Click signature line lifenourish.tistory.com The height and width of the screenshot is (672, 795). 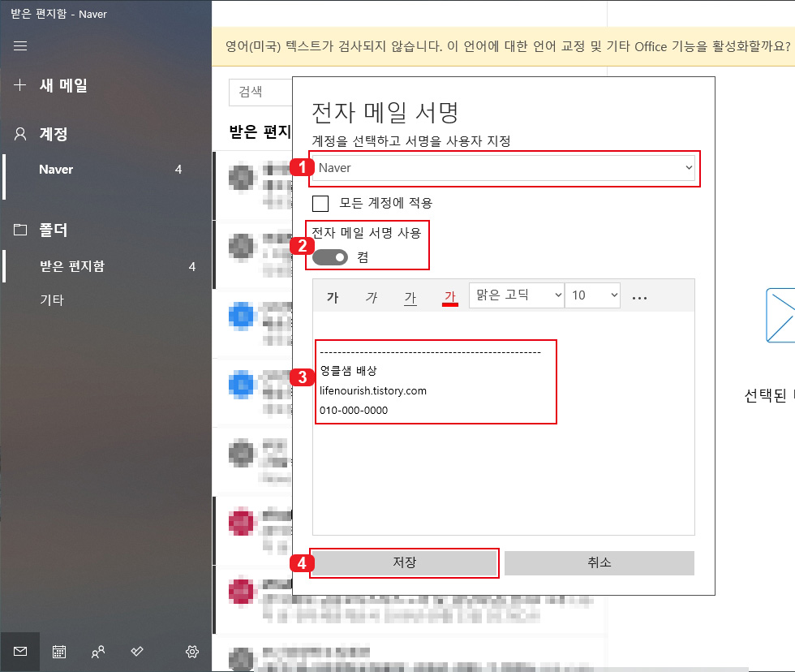(373, 390)
